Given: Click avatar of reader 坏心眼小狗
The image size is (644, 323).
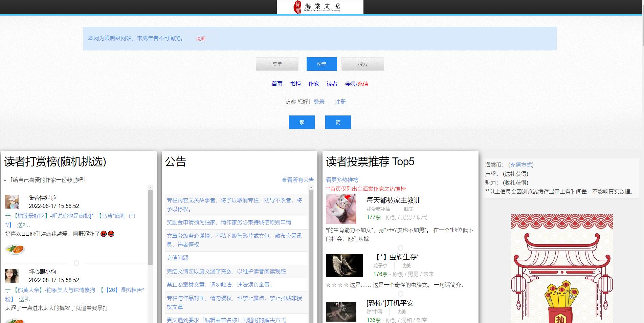Looking at the screenshot, I should [x=12, y=276].
